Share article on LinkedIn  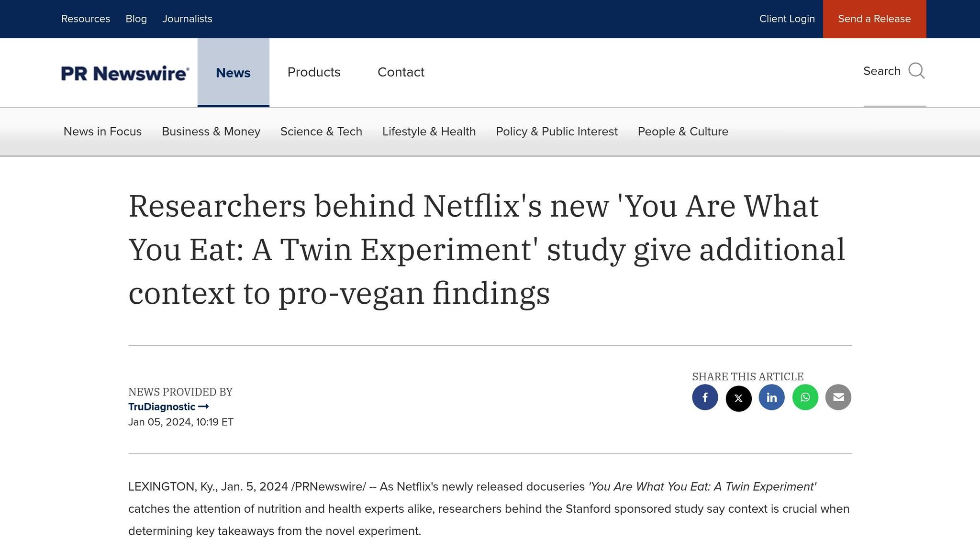click(x=771, y=397)
